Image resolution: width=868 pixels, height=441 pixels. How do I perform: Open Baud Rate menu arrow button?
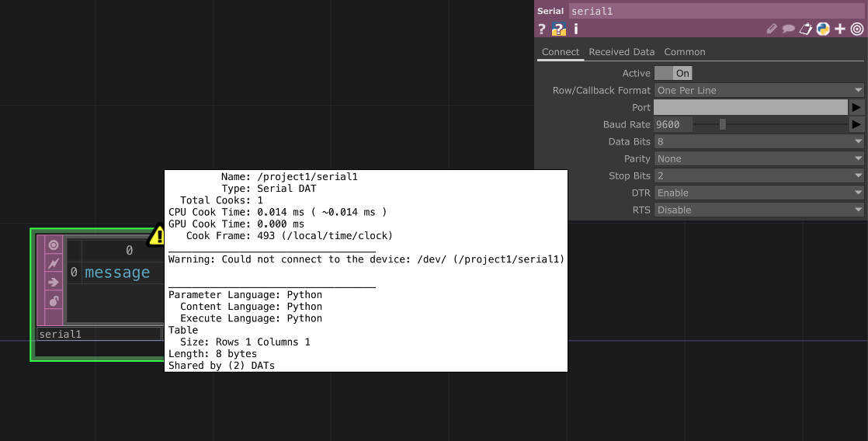pos(856,124)
